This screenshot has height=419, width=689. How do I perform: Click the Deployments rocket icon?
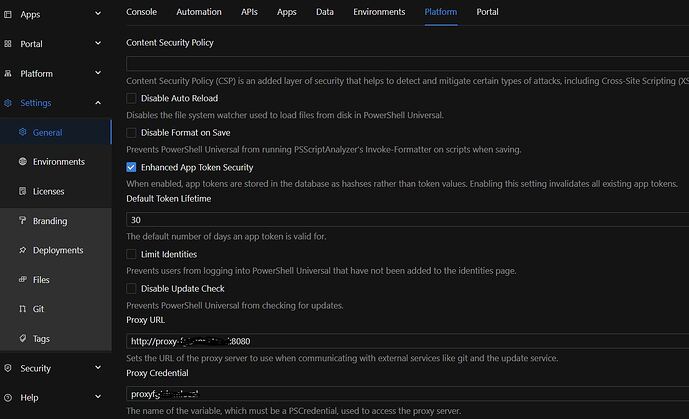tap(22, 249)
